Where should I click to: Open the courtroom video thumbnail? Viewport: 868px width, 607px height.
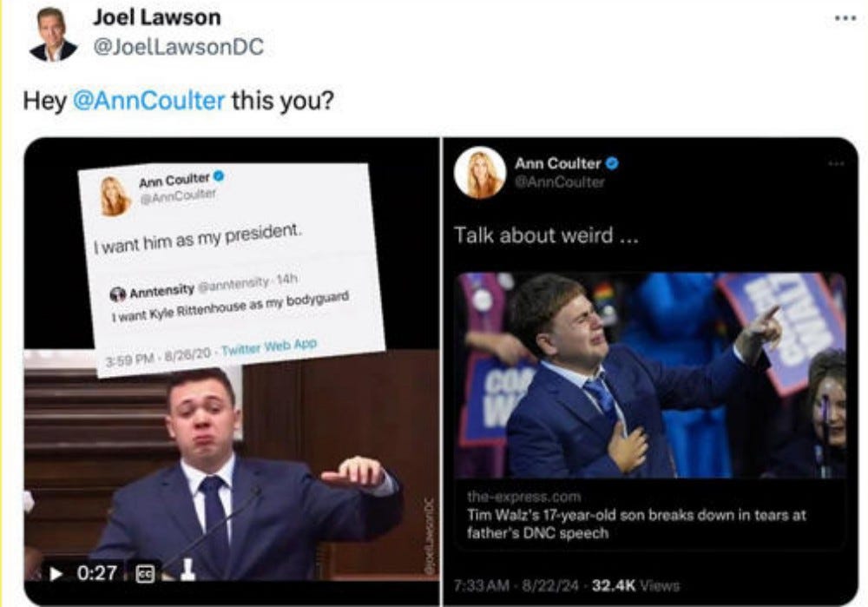[232, 465]
